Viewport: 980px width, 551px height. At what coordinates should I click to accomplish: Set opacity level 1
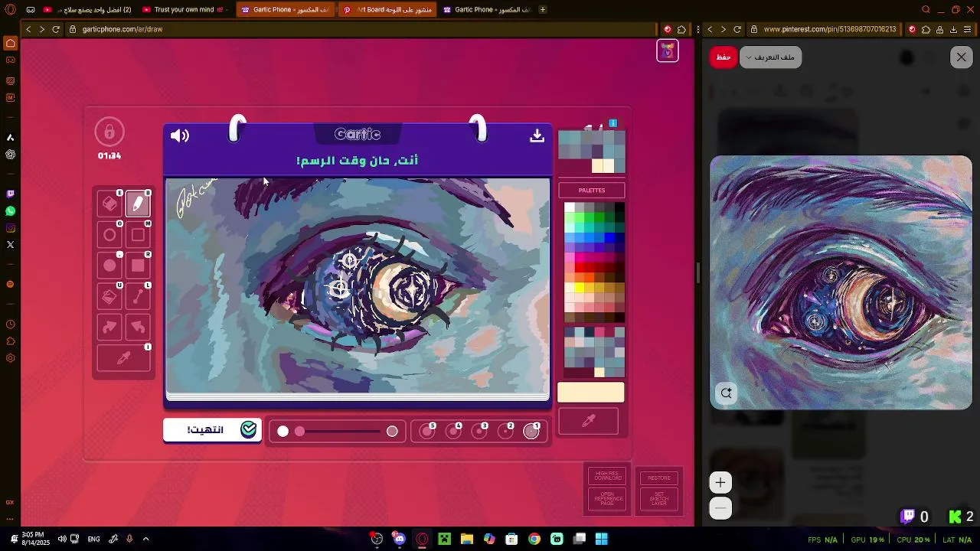[531, 432]
